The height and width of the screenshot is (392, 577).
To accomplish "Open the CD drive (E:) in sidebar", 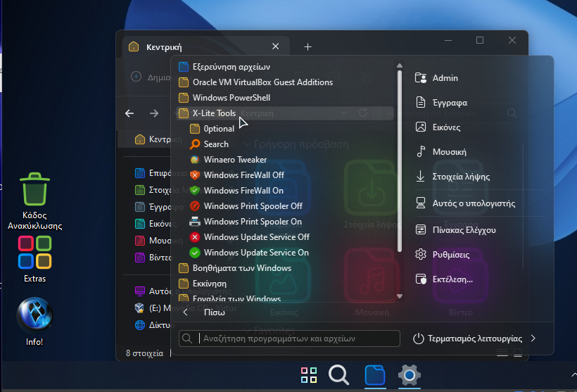I will click(153, 308).
